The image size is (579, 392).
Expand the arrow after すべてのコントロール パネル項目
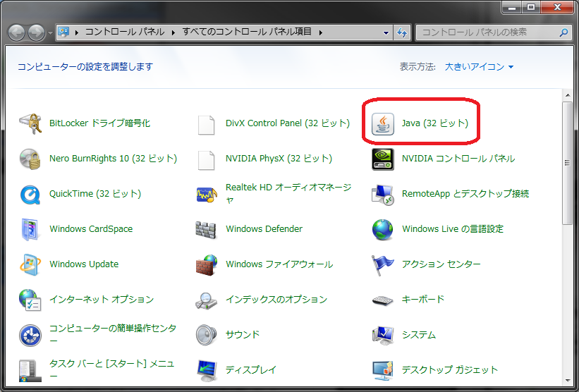(x=320, y=32)
